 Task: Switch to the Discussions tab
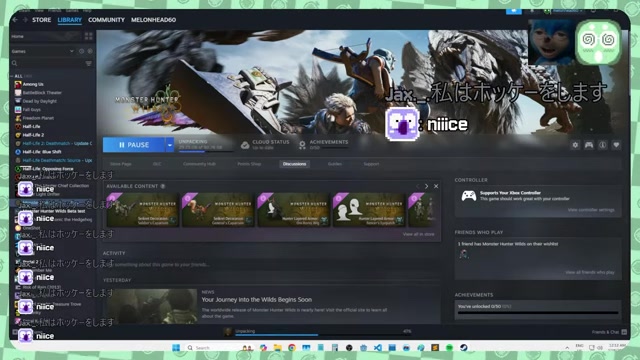coord(294,164)
